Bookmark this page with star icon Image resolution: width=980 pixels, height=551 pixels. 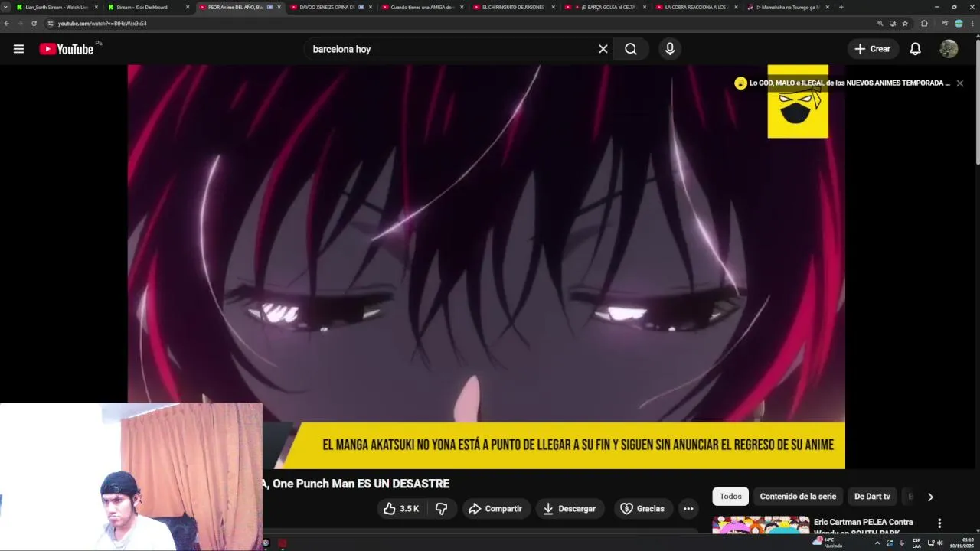pyautogui.click(x=905, y=24)
